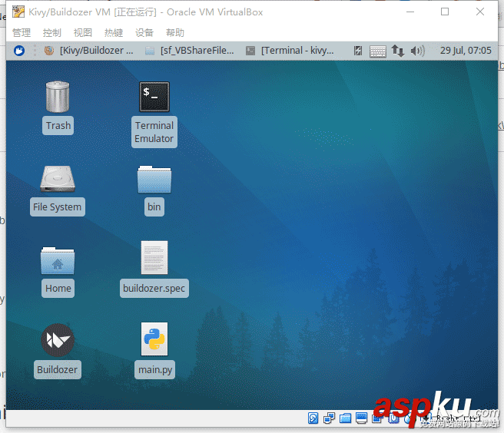This screenshot has width=504, height=433.
Task: Open the File System drive icon
Action: pyautogui.click(x=58, y=179)
